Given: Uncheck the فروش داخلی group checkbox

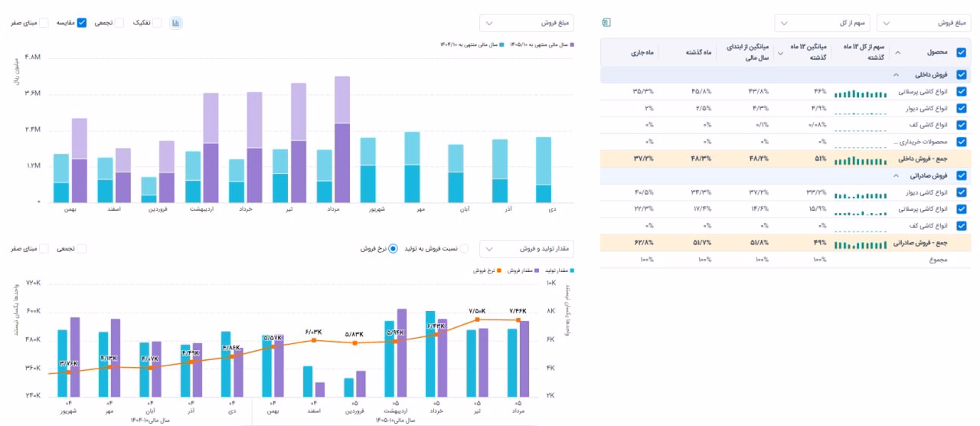Looking at the screenshot, I should 962,75.
